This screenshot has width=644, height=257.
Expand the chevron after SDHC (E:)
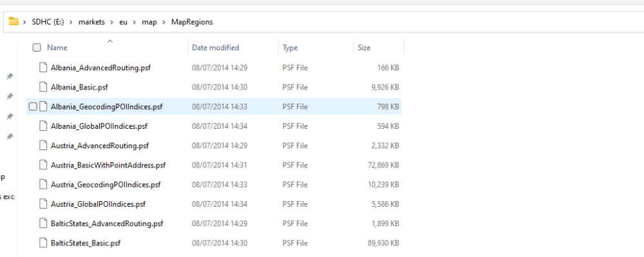pos(71,22)
